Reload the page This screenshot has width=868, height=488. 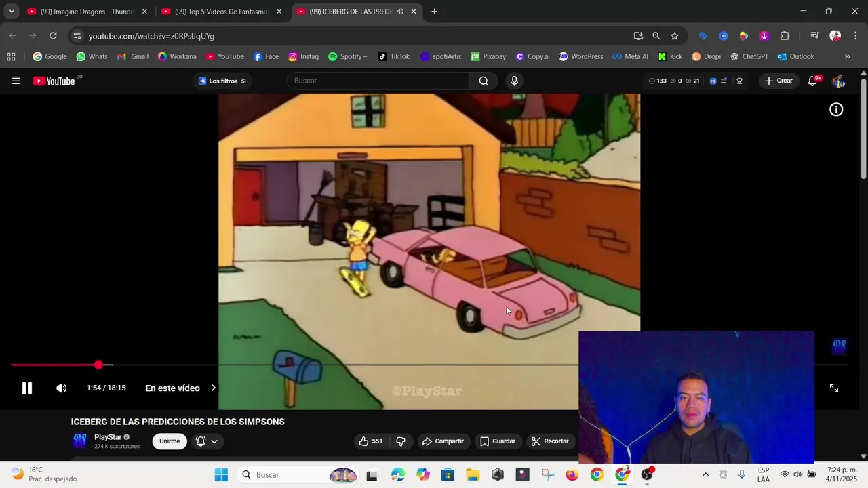[x=53, y=36]
